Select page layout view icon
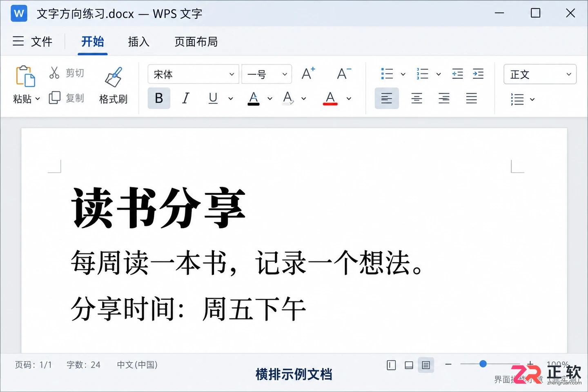The height and width of the screenshot is (392, 588). (x=426, y=365)
